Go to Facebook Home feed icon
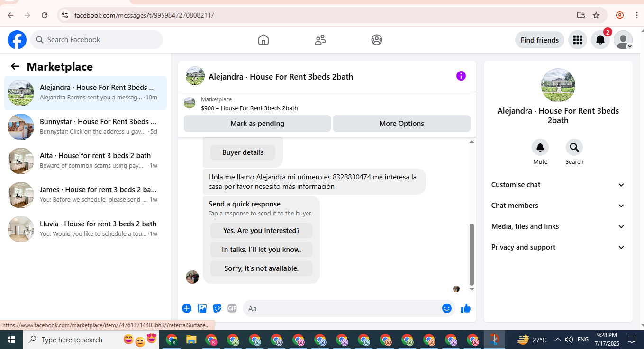This screenshot has width=644, height=349. click(263, 40)
